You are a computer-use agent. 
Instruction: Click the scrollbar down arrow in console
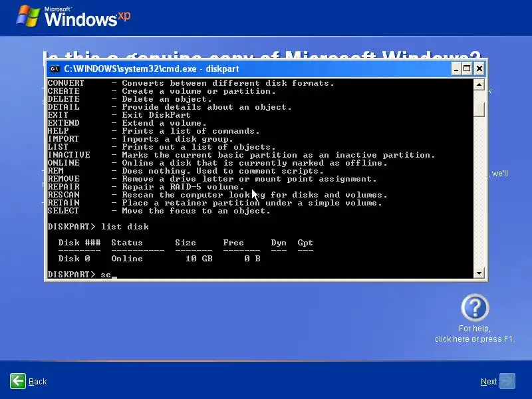click(x=479, y=273)
